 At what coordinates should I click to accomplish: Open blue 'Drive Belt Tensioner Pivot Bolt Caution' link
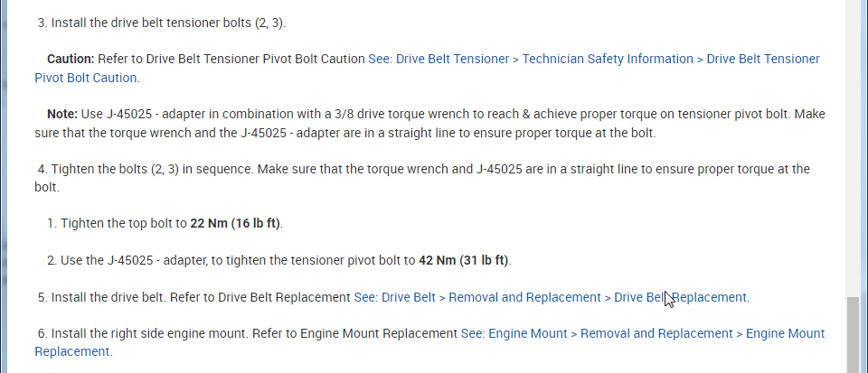click(x=762, y=59)
